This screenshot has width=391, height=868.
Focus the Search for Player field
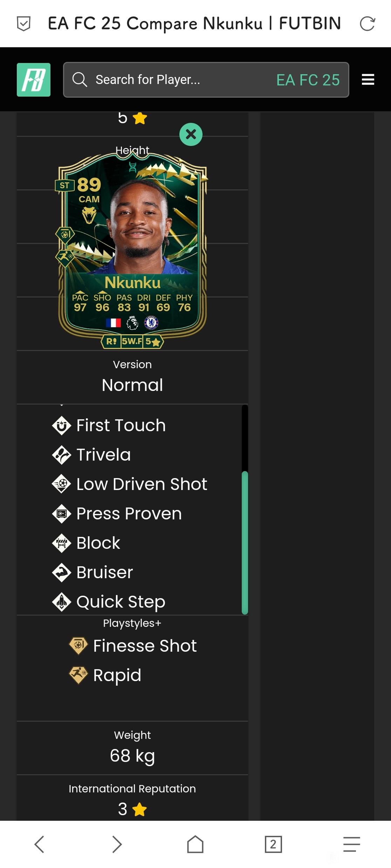pos(206,80)
